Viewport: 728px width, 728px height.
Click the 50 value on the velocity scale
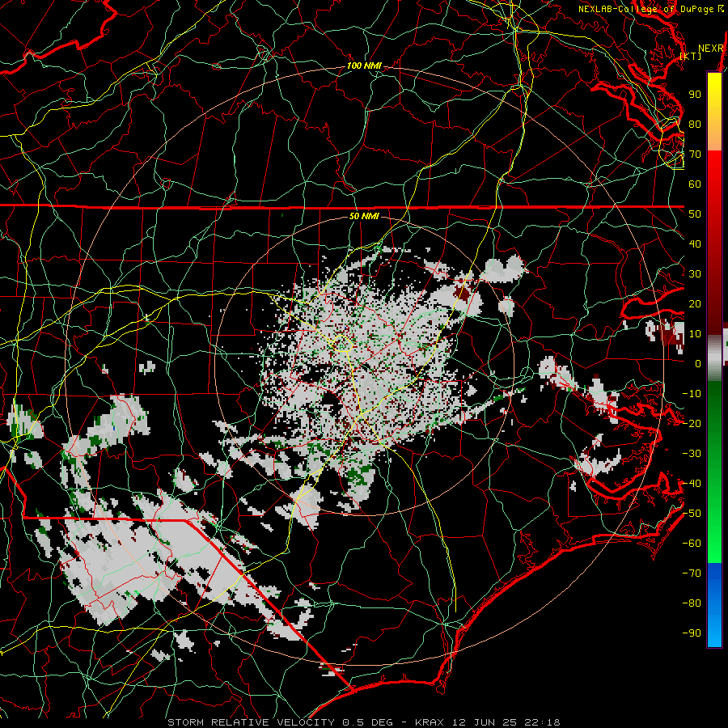pos(695,214)
